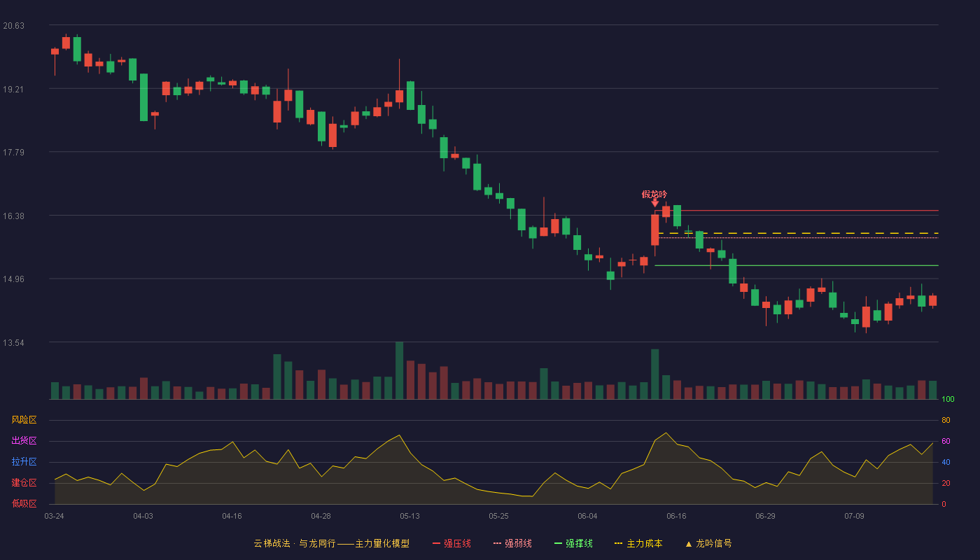Click the orange 80 indicator scale value
Viewport: 980px width, 560px height.
(x=946, y=420)
